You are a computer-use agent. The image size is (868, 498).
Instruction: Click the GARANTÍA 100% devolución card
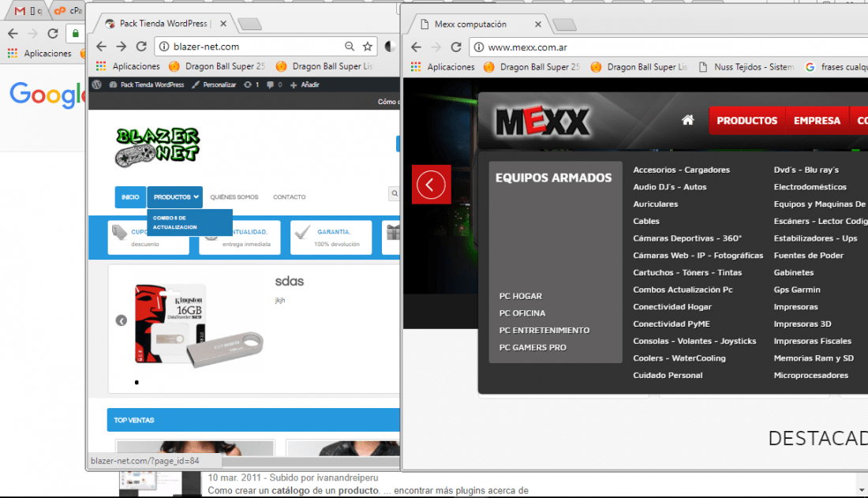pyautogui.click(x=331, y=238)
